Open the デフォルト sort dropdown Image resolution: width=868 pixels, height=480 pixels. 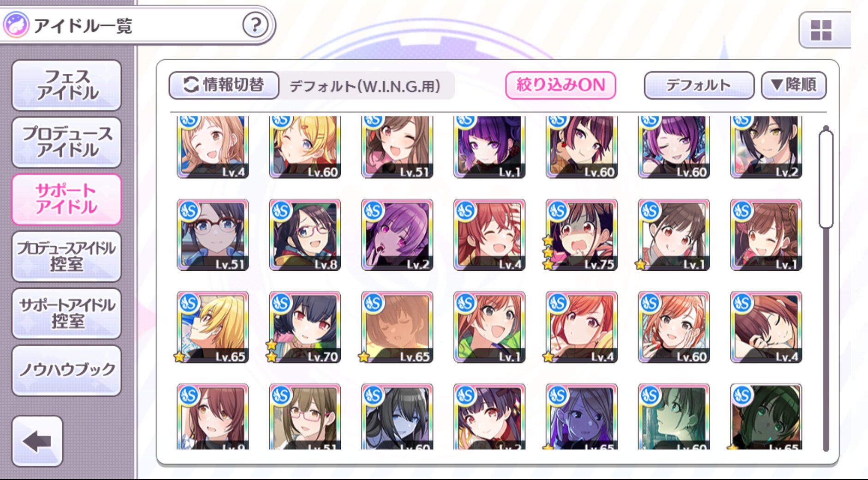point(699,85)
